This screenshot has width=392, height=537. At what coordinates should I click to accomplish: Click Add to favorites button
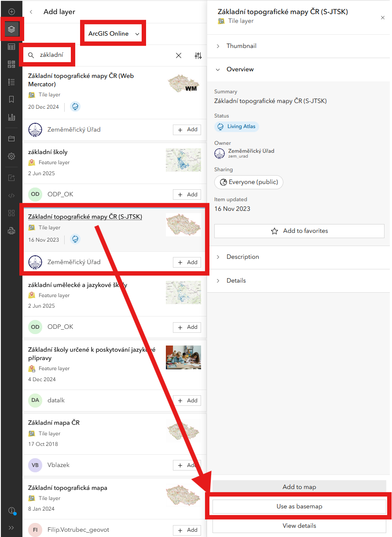[x=299, y=231]
